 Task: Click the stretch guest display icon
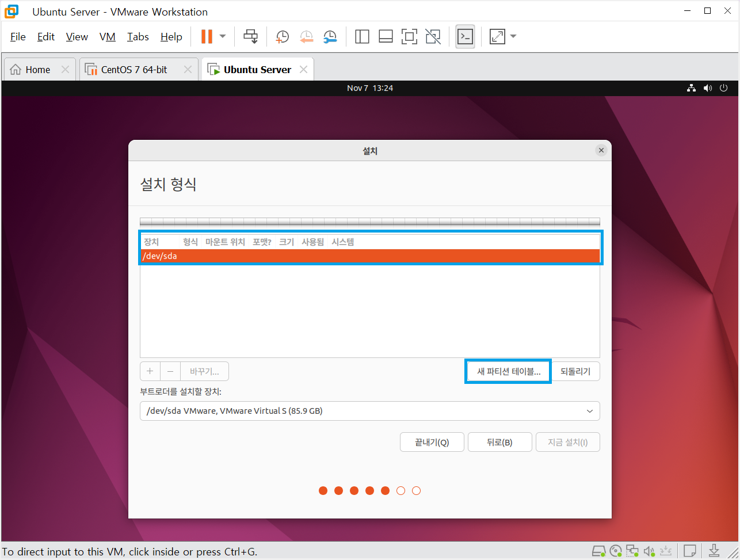(x=497, y=37)
